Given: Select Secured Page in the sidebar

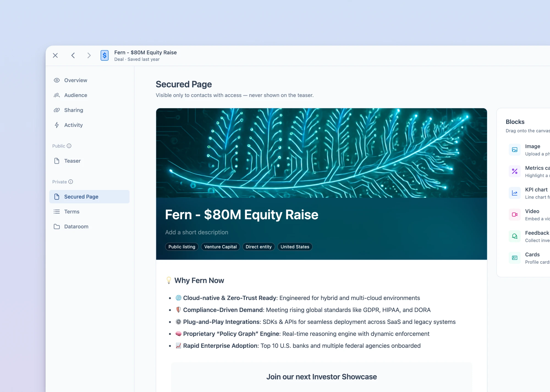Looking at the screenshot, I should pyautogui.click(x=89, y=197).
